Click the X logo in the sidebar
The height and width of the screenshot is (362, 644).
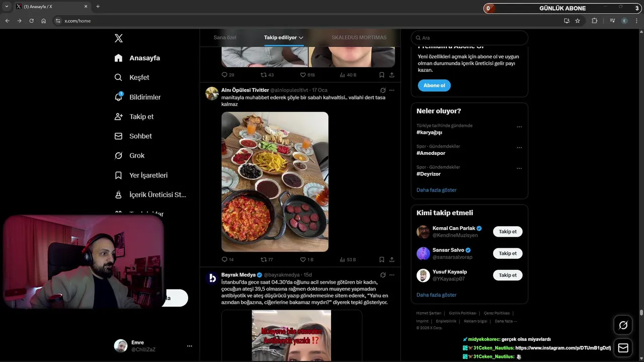click(x=119, y=38)
